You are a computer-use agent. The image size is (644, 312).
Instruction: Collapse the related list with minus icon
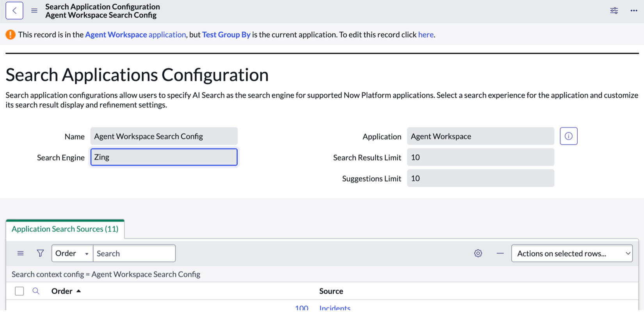(500, 253)
